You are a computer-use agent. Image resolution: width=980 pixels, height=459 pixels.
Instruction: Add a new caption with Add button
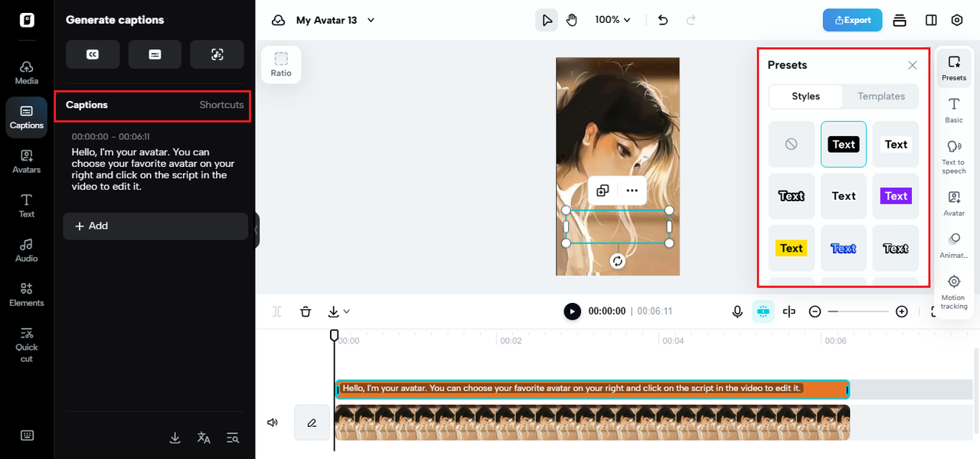coord(155,226)
